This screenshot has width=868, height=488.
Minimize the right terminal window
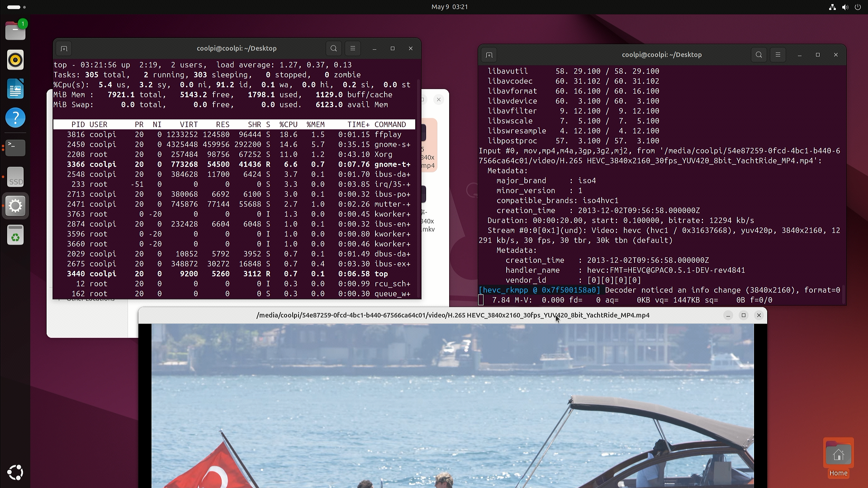click(800, 55)
